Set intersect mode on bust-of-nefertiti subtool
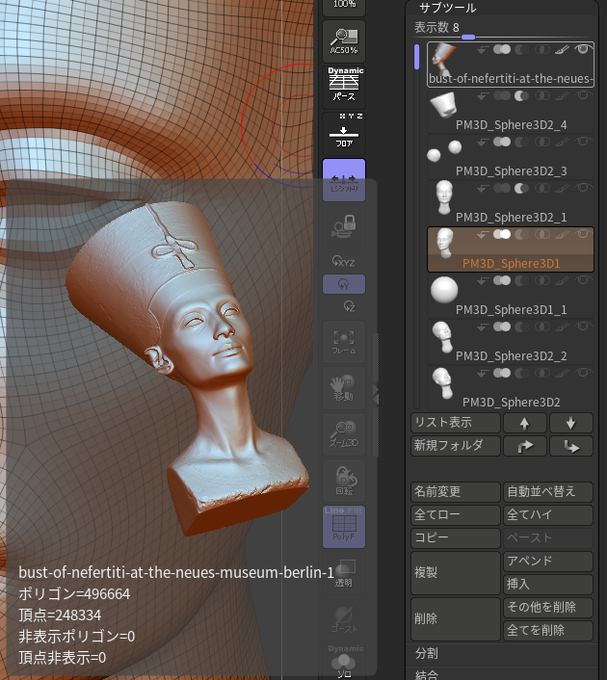Viewport: 607px width, 680px height. (542, 49)
